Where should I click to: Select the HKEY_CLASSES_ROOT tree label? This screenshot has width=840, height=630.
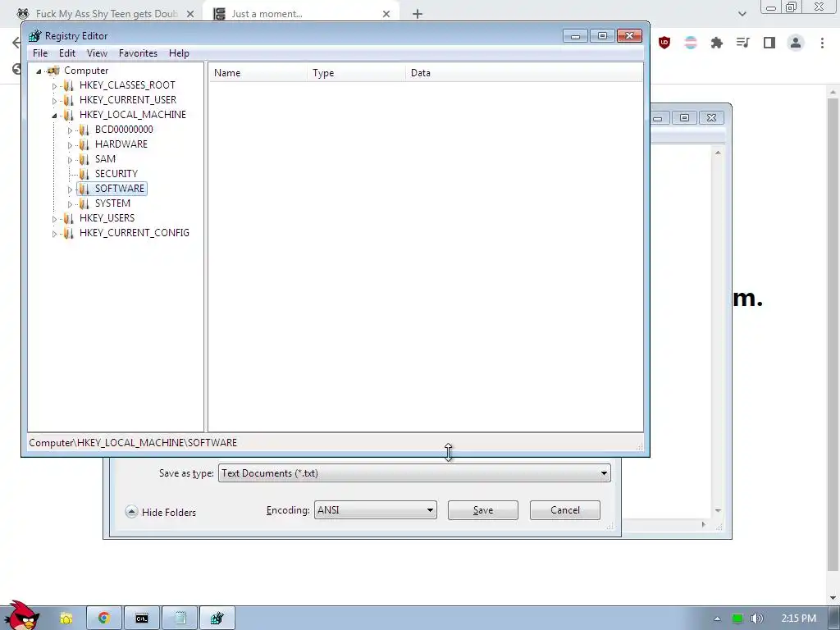tap(127, 85)
